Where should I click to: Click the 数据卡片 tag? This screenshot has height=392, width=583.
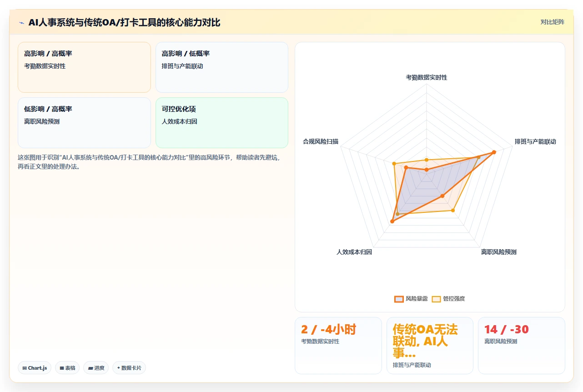coord(129,368)
